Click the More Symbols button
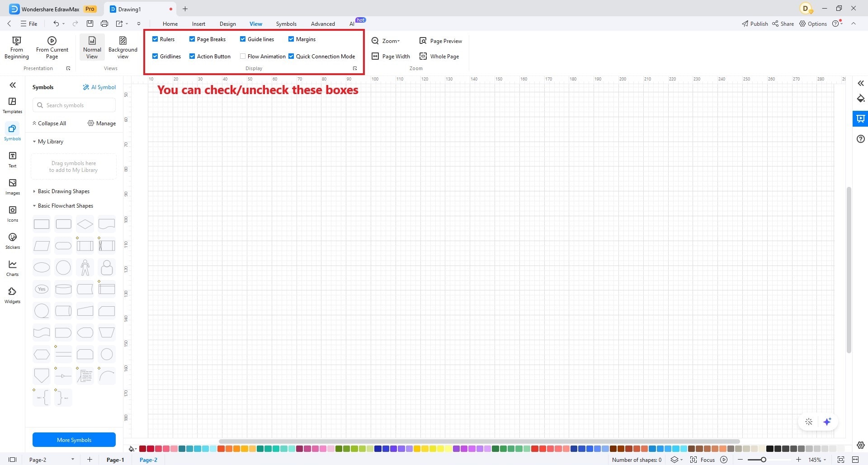Viewport: 868px width, 465px height. (x=74, y=440)
